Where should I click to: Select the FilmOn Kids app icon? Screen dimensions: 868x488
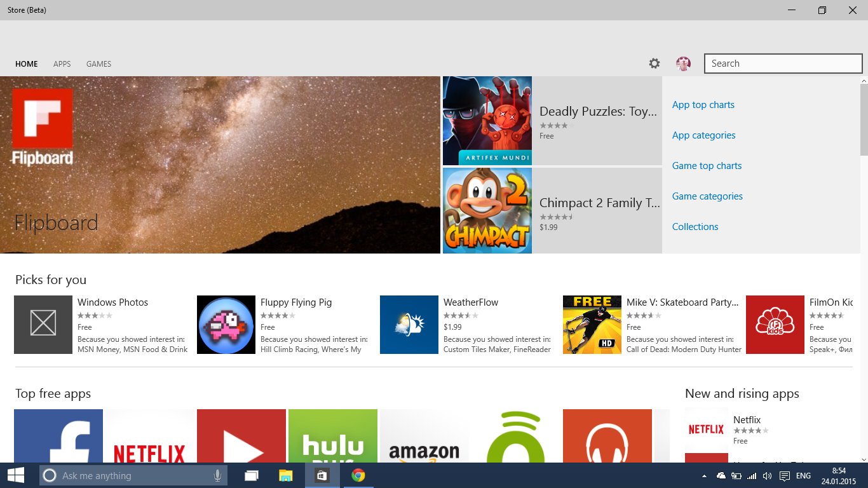(x=775, y=325)
